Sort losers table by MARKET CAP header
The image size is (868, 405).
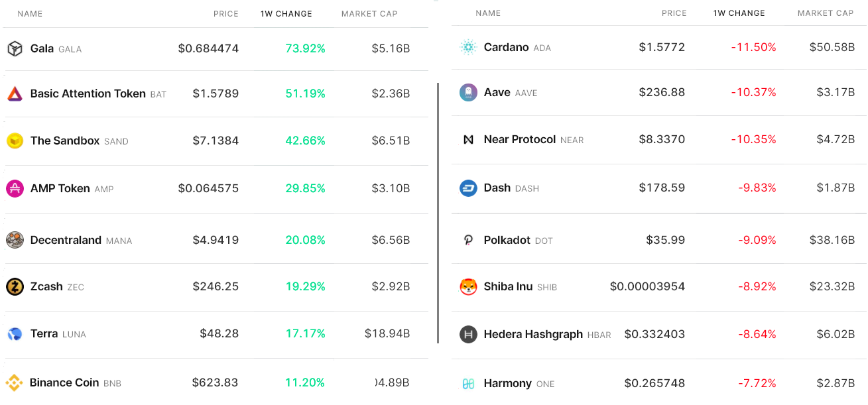click(x=826, y=13)
